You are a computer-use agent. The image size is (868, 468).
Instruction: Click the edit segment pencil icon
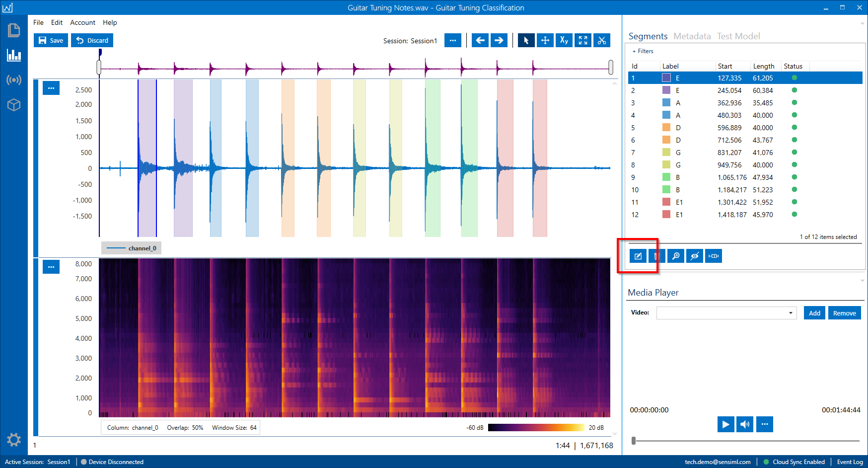(638, 256)
